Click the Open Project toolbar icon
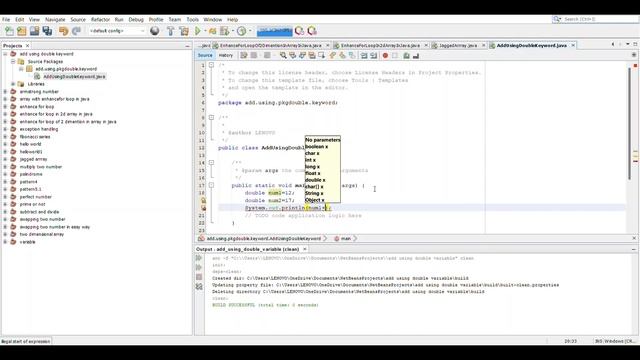 [x=34, y=31]
